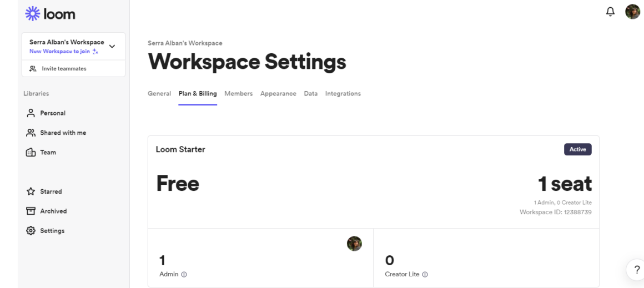644x288 pixels.
Task: Click the Settings gear icon
Action: pos(31,230)
